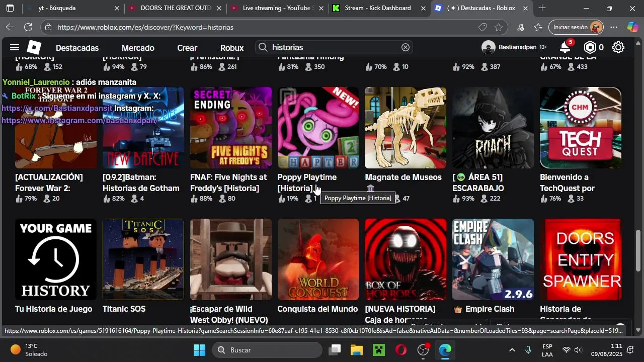
Task: Close the Destacadas - Roblox tab
Action: point(525,8)
